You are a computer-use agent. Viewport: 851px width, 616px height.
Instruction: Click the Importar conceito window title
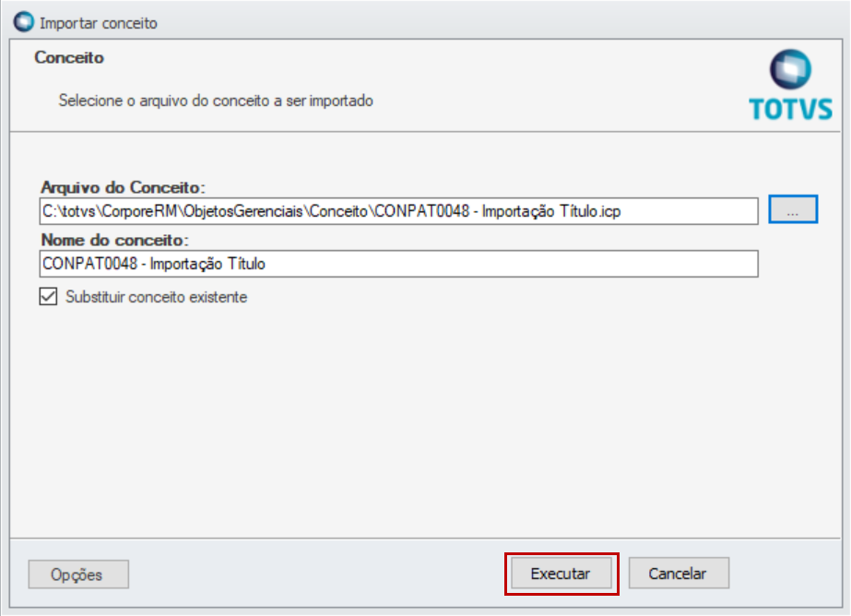pos(99,23)
